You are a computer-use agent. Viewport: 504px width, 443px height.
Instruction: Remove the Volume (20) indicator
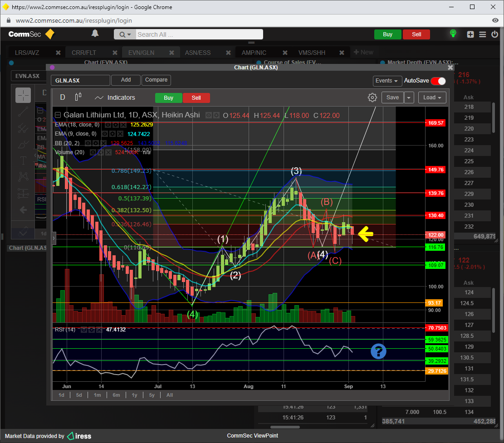pyautogui.click(x=108, y=152)
